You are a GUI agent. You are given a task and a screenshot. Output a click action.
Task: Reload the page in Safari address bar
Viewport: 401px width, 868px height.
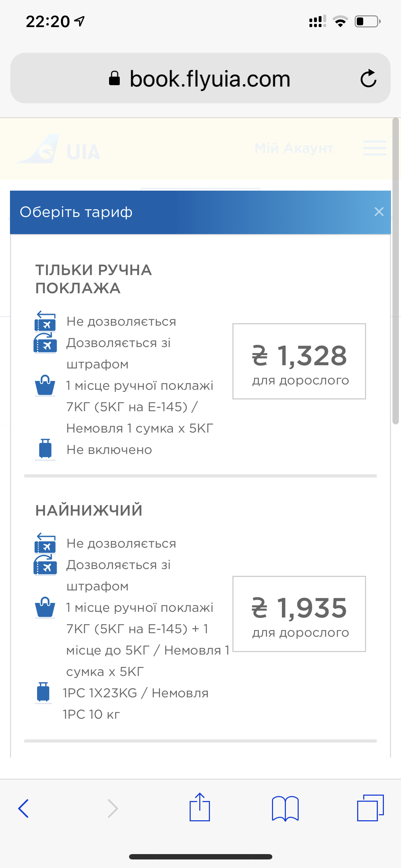point(368,78)
